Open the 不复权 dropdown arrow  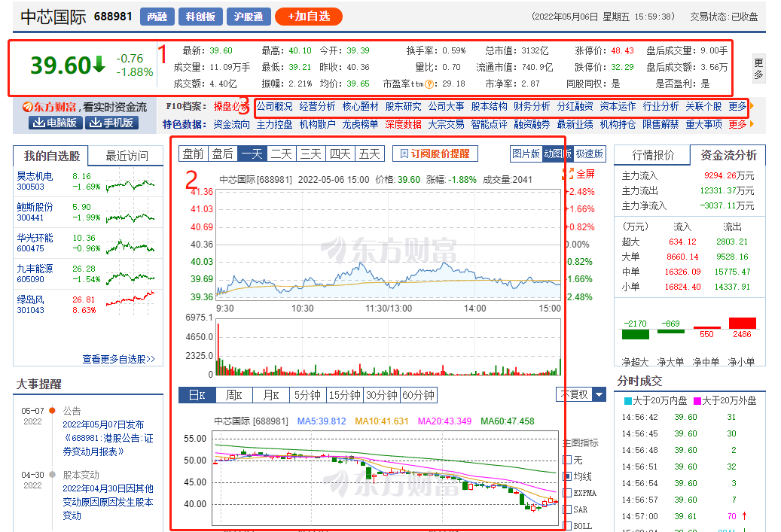pyautogui.click(x=599, y=394)
